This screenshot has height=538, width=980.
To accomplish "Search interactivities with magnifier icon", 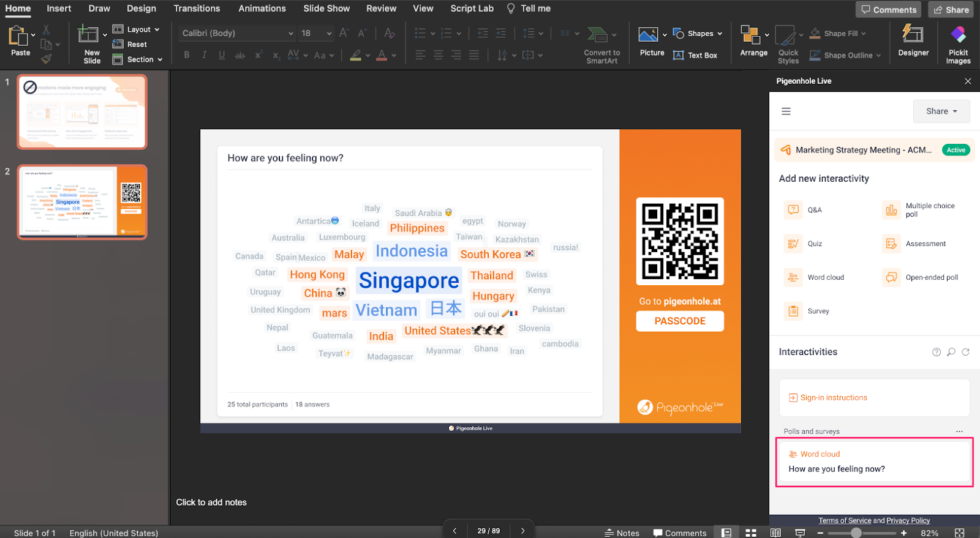I will 951,352.
